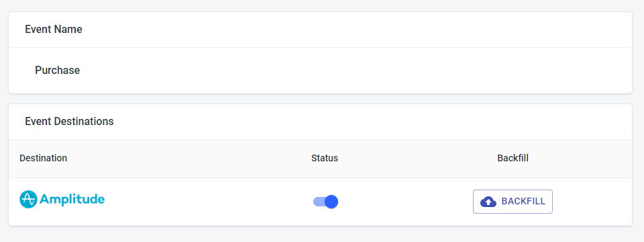
Task: Start a backfill for Amplitude
Action: tap(513, 202)
